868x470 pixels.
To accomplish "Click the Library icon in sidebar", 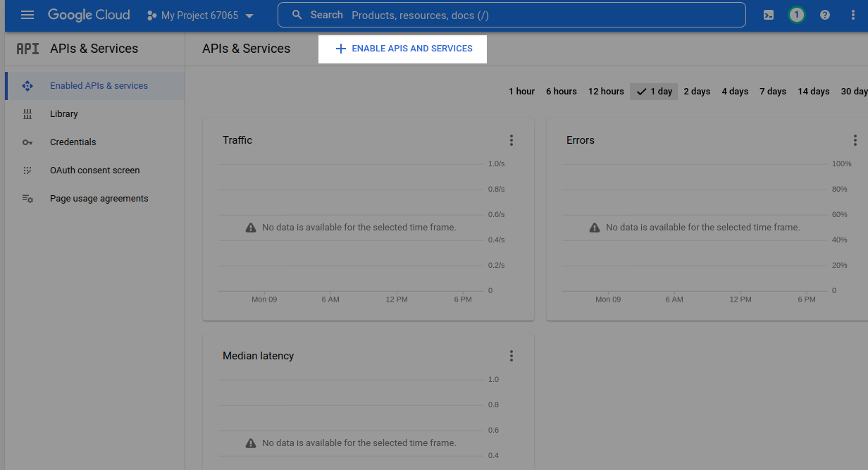I will point(27,114).
